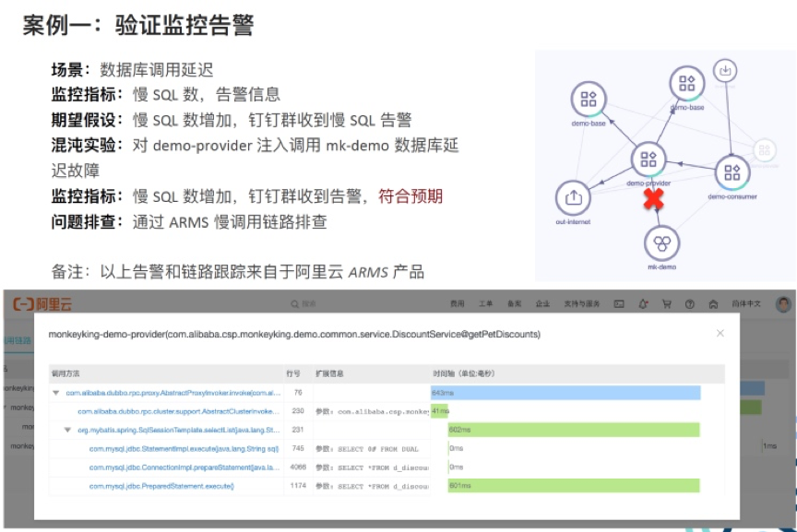Image resolution: width=797 pixels, height=532 pixels.
Task: Click the line number 4066 cell
Action: point(298,467)
